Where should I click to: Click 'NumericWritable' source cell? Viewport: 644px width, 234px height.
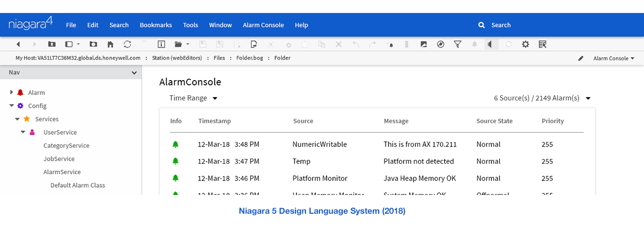(x=319, y=144)
